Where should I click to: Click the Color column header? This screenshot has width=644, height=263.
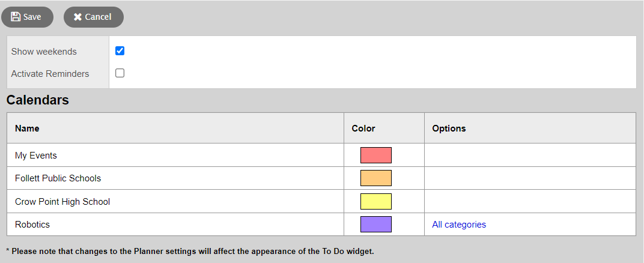[363, 128]
